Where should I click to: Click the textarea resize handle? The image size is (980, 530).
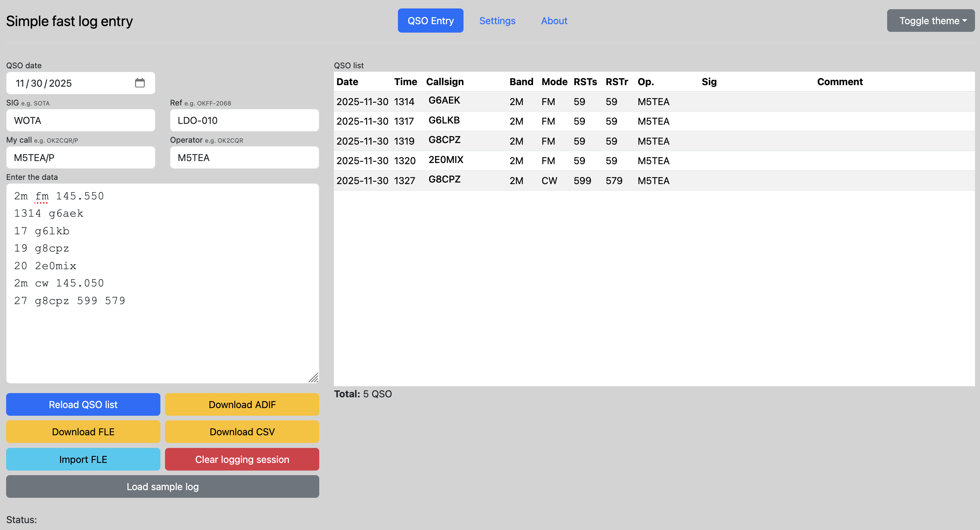[x=313, y=378]
